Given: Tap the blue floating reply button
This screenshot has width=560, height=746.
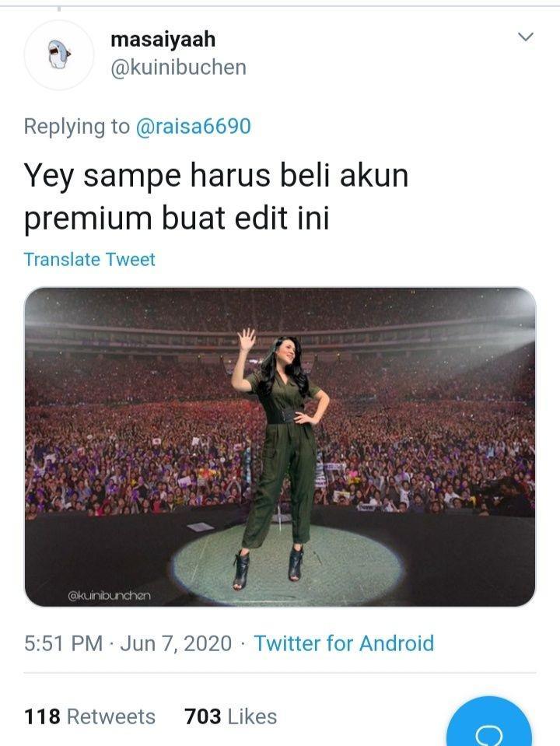Looking at the screenshot, I should click(489, 723).
